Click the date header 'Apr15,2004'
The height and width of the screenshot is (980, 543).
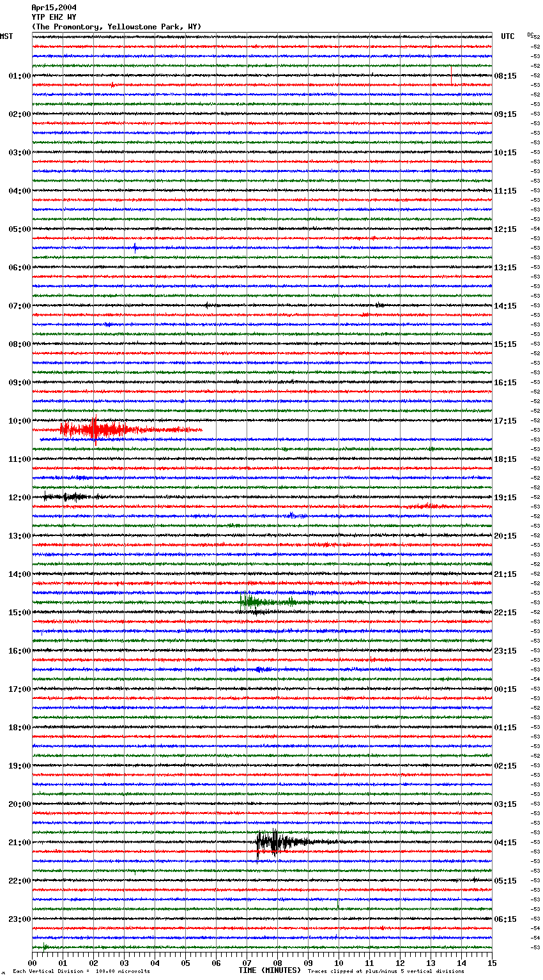tap(54, 8)
